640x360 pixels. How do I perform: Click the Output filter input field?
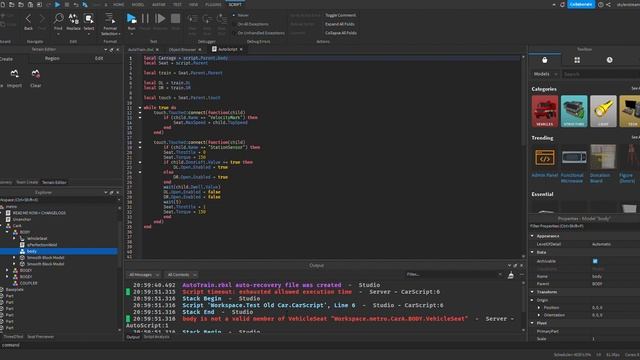coord(453,275)
